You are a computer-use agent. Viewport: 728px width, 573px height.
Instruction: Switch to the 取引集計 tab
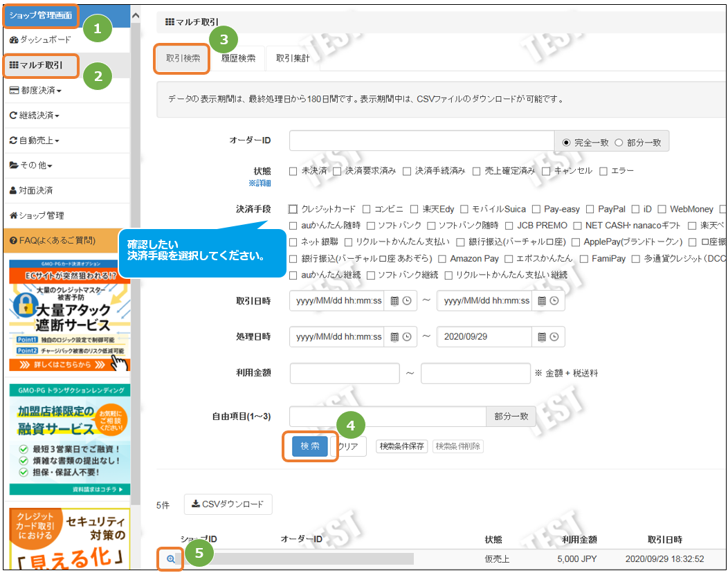click(293, 59)
